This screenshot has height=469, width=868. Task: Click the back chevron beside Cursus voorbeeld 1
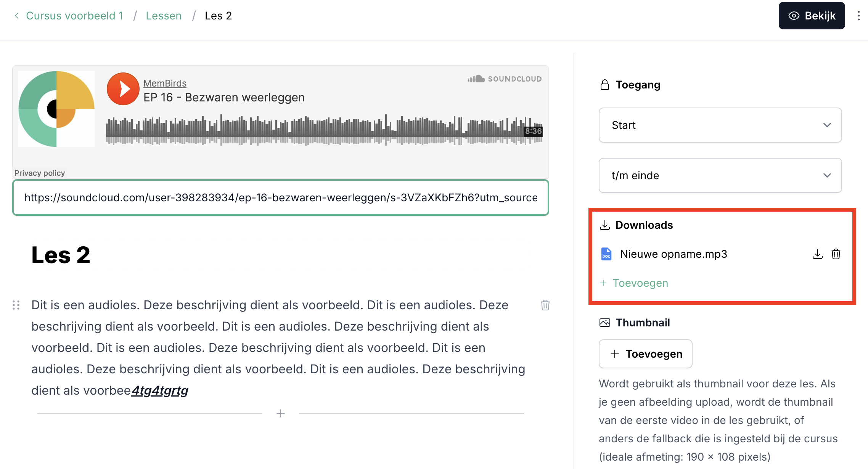click(16, 16)
